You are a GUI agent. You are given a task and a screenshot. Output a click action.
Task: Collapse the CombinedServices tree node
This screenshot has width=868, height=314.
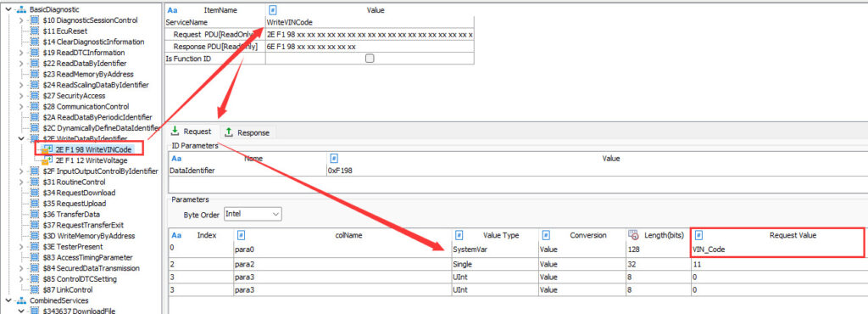8,300
